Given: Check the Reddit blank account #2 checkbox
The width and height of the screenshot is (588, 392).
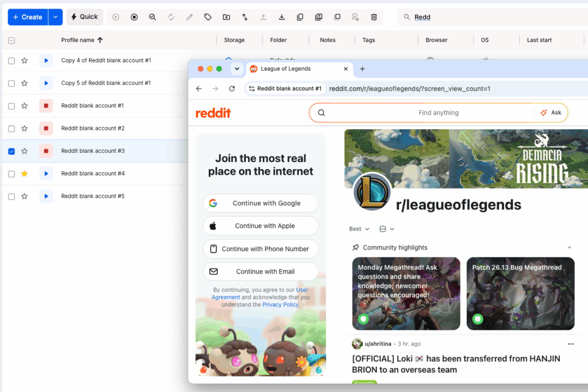Looking at the screenshot, I should pyautogui.click(x=11, y=129).
